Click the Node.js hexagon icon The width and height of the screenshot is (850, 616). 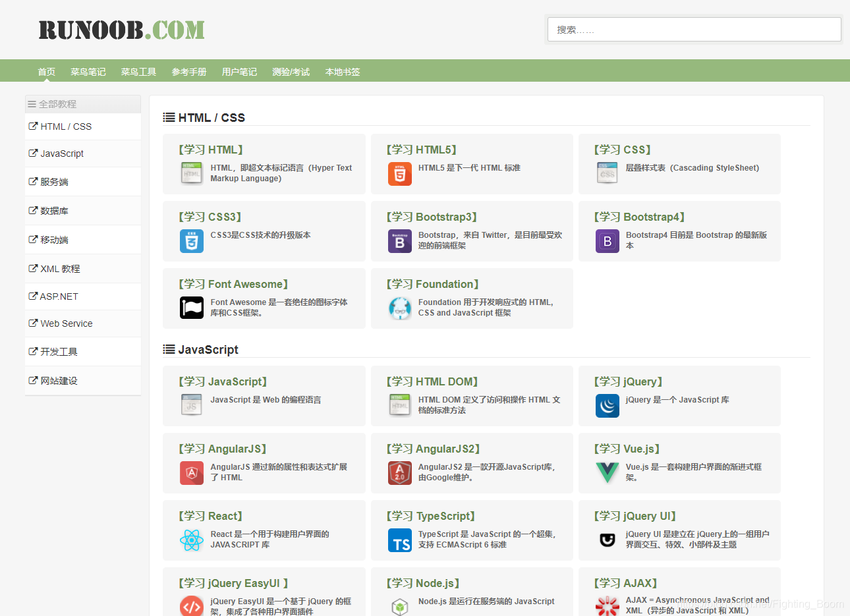pyautogui.click(x=399, y=605)
